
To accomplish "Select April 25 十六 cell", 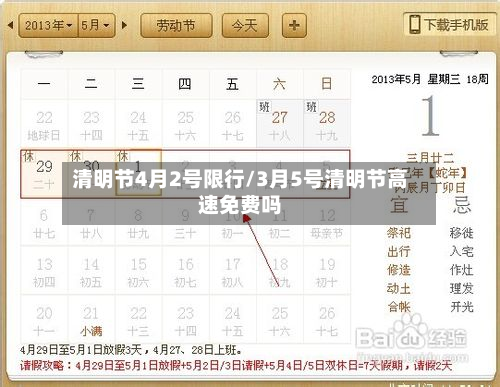I will (186, 124).
